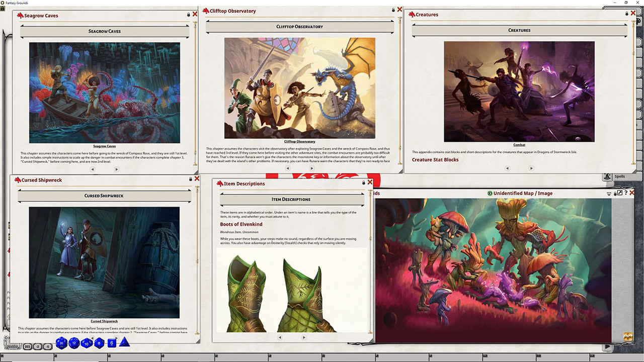644x362 pixels.
Task: Roll the blue d20 die
Action: point(61,342)
